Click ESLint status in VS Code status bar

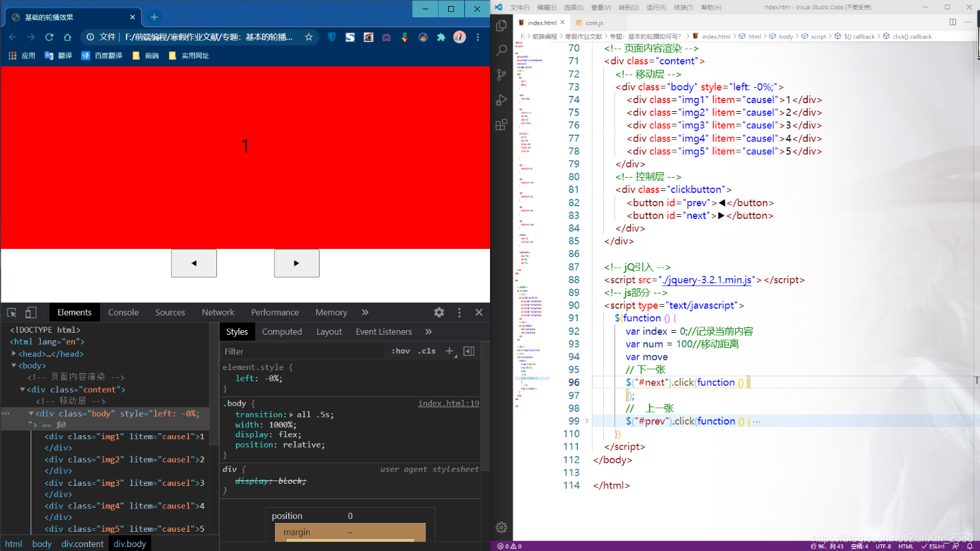point(933,546)
